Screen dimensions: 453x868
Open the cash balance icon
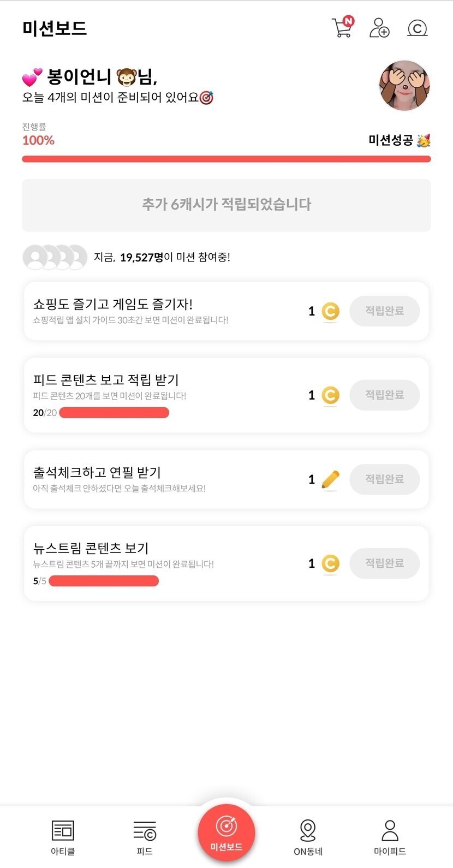418,28
